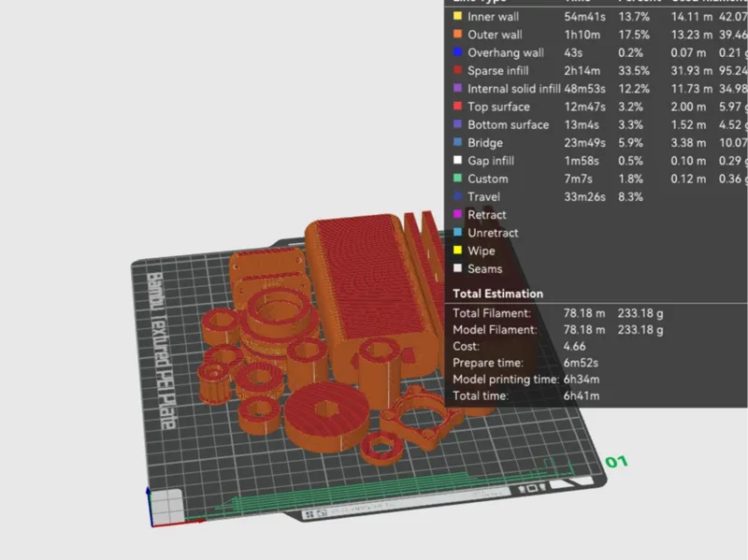Click the blue Overhang wall swatch
This screenshot has width=748, height=560.
coord(457,52)
